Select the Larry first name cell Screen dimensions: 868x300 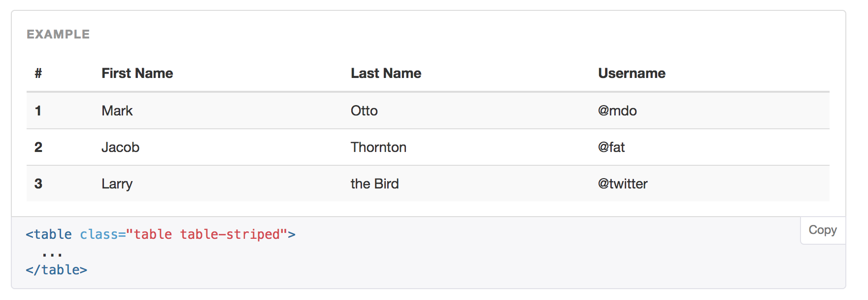coord(117,184)
